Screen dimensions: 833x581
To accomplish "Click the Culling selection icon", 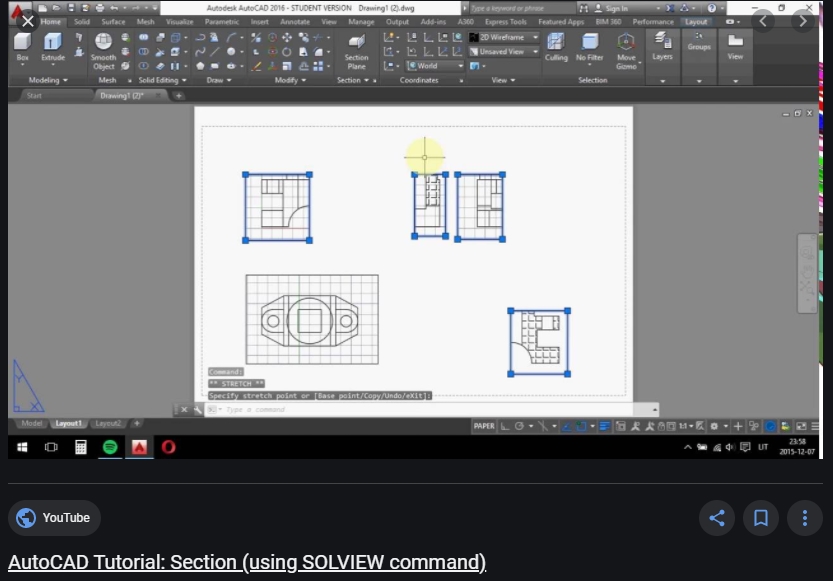I will (556, 47).
